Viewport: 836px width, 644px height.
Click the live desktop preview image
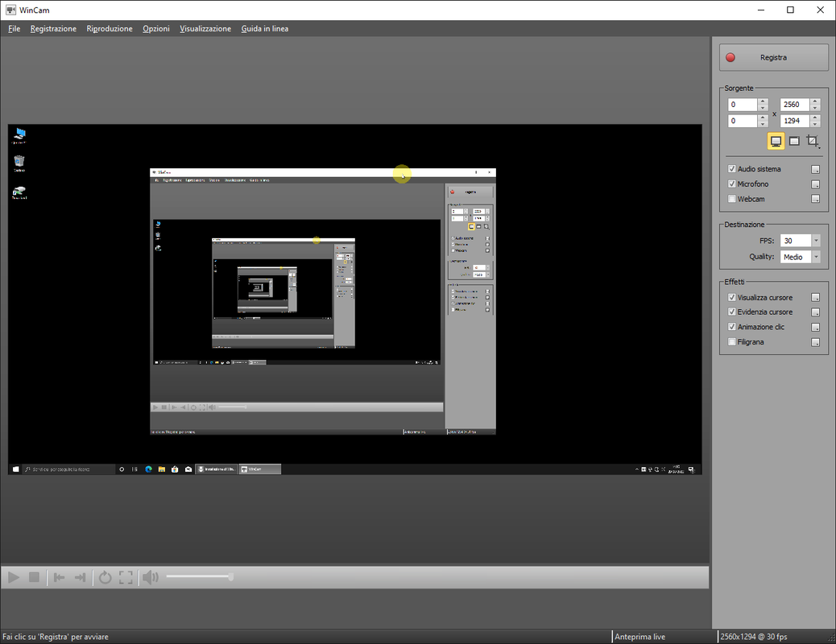tap(354, 299)
